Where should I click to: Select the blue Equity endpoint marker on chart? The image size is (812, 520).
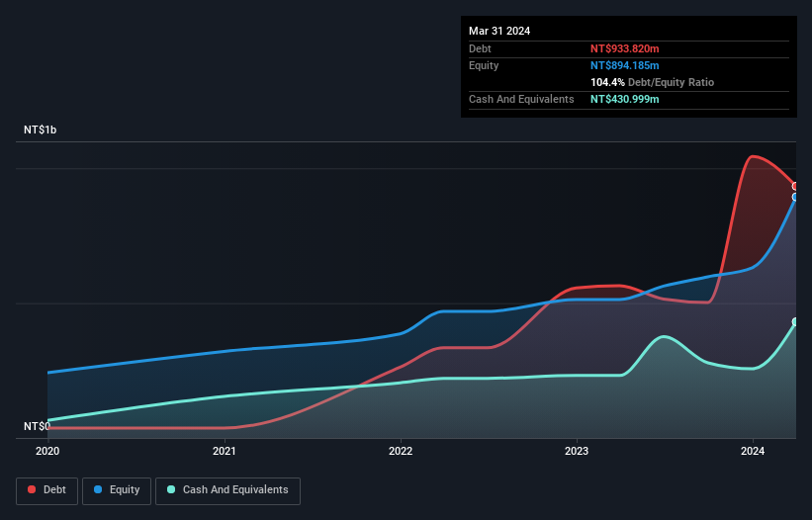[795, 197]
